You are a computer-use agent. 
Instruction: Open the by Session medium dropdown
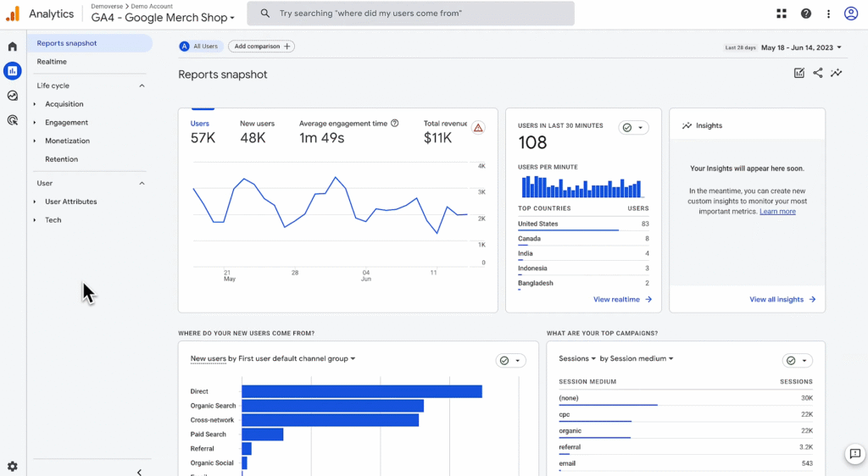(637, 359)
